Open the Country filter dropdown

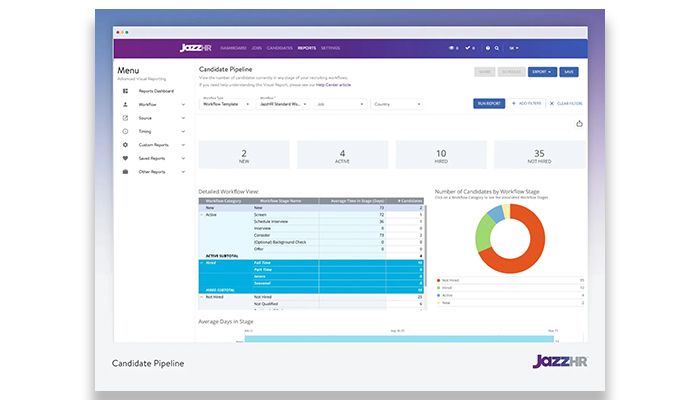396,103
